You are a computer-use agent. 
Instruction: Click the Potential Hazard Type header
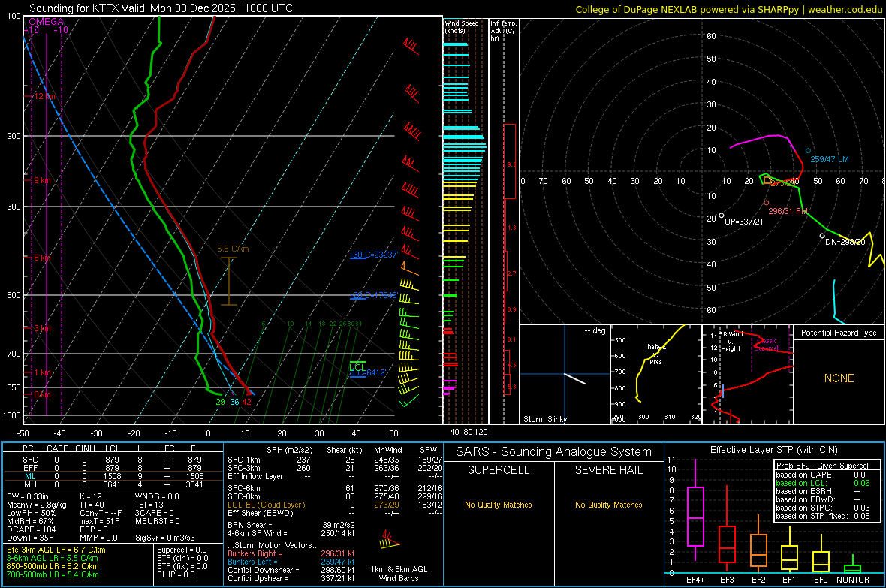[x=839, y=333]
